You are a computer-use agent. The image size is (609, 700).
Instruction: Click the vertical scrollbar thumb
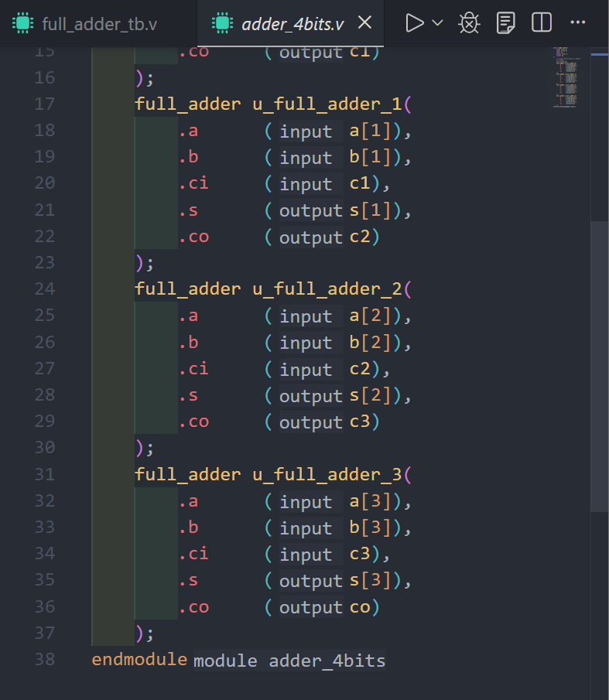[x=599, y=365]
